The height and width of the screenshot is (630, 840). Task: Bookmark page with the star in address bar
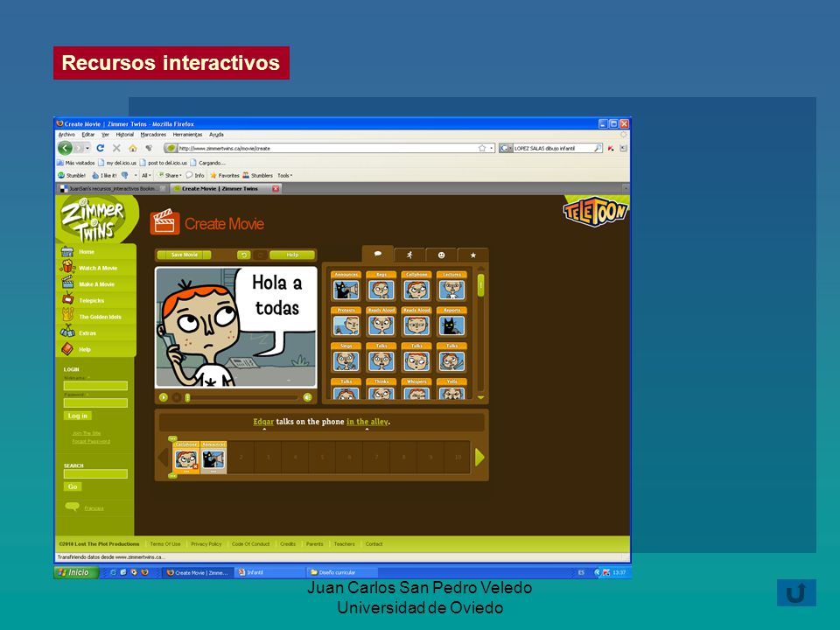pos(481,149)
